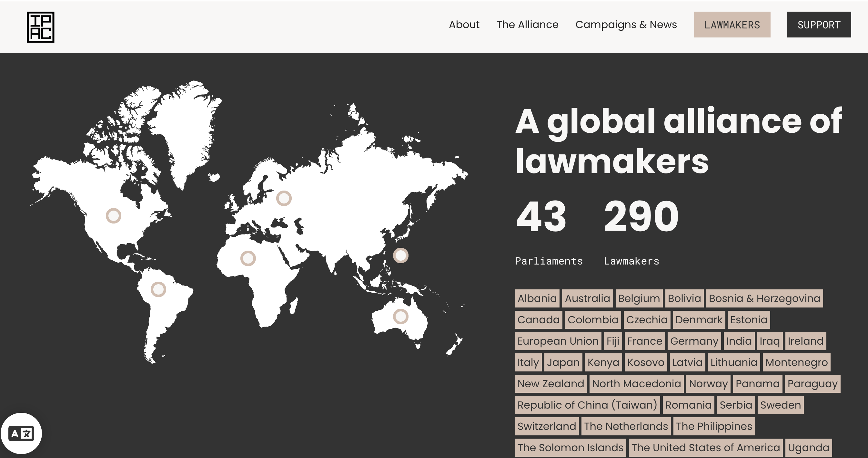Open The Alliance menu item
Screen dimensions: 868x458
point(527,25)
